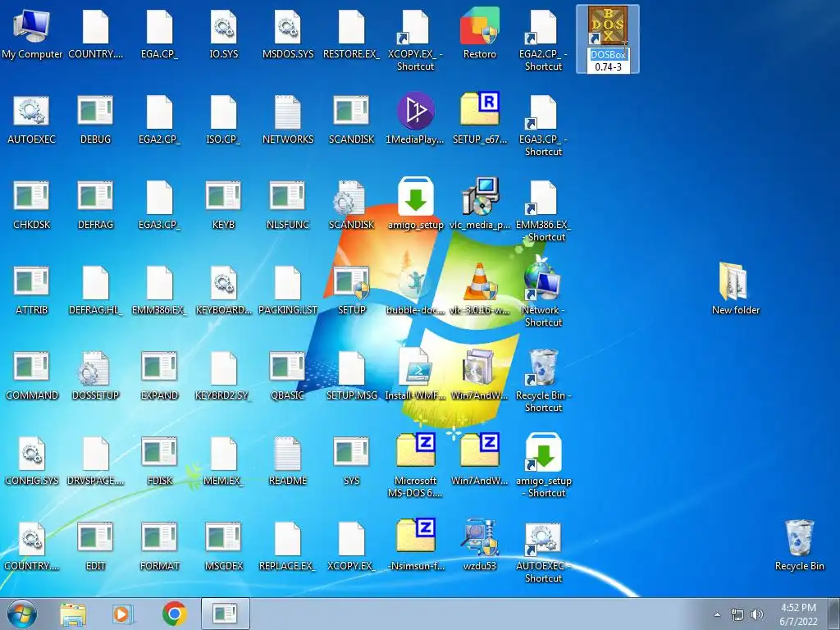Select the README text document icon
The image size is (840, 630).
coord(288,453)
